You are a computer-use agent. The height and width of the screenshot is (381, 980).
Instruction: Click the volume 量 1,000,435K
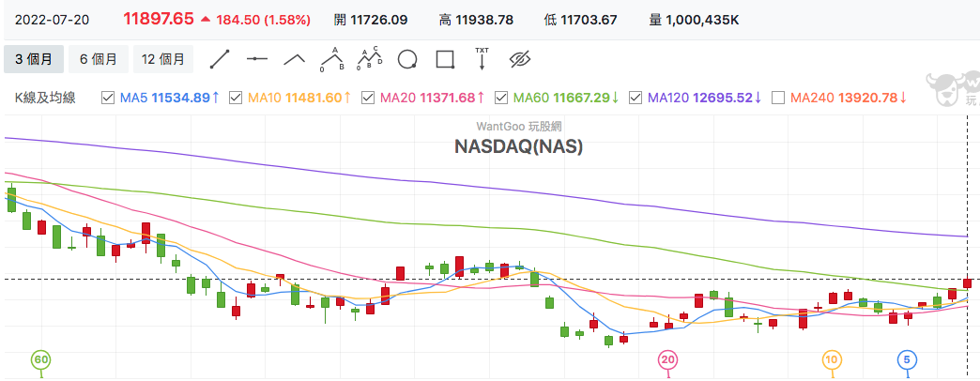pyautogui.click(x=695, y=20)
